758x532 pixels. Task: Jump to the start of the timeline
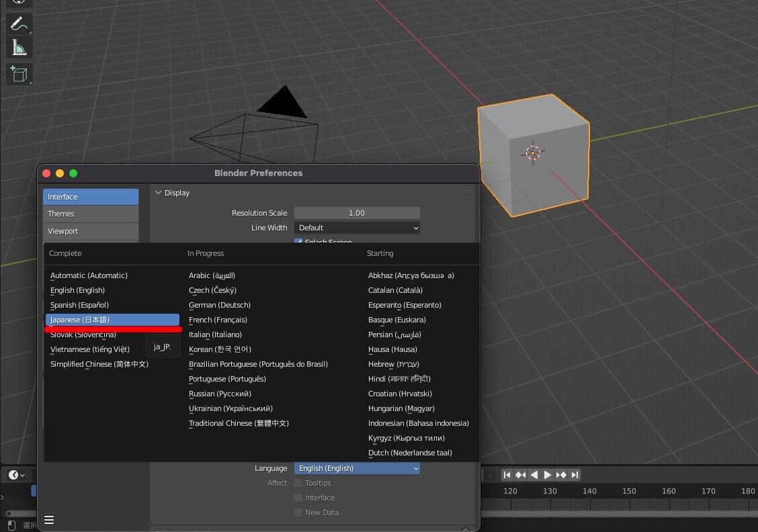tap(507, 475)
